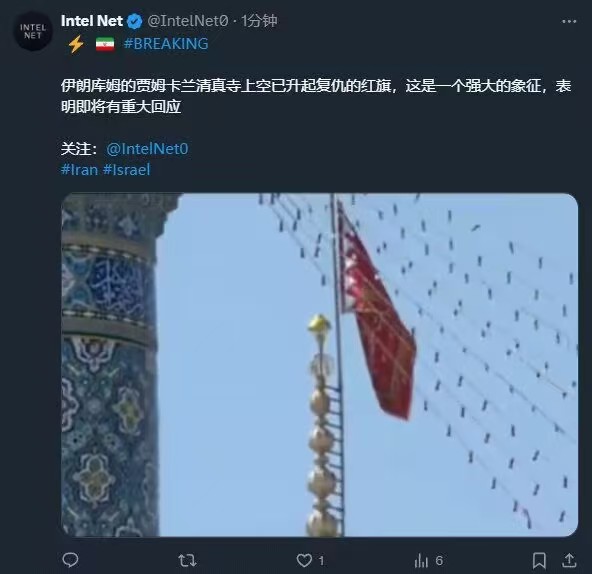Open the #Israel hashtag

point(126,170)
